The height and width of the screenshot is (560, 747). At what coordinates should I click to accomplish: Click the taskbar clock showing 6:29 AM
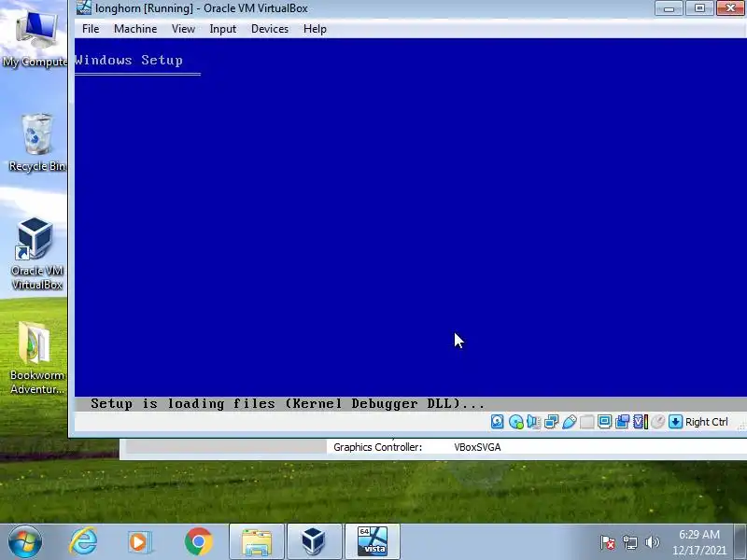698,542
